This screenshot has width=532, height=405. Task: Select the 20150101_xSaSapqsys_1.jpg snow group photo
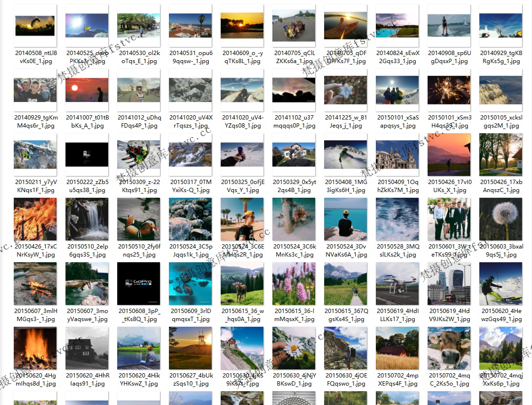click(x=397, y=90)
